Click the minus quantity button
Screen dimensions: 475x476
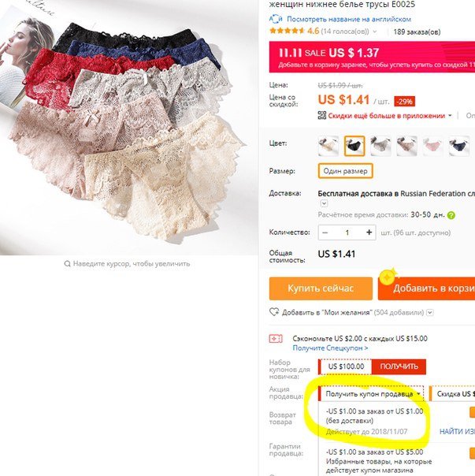(325, 232)
